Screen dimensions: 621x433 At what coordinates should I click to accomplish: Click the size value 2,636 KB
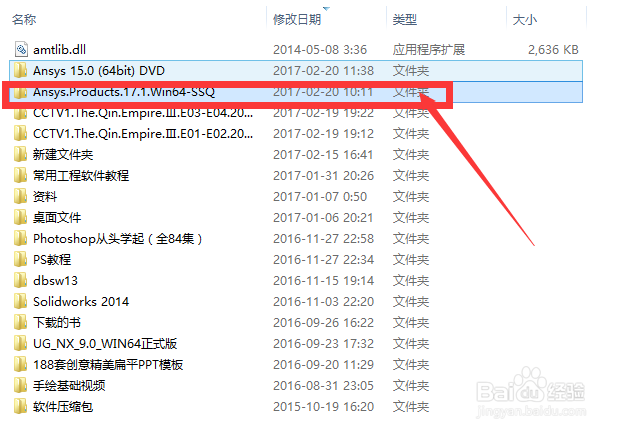click(x=553, y=50)
